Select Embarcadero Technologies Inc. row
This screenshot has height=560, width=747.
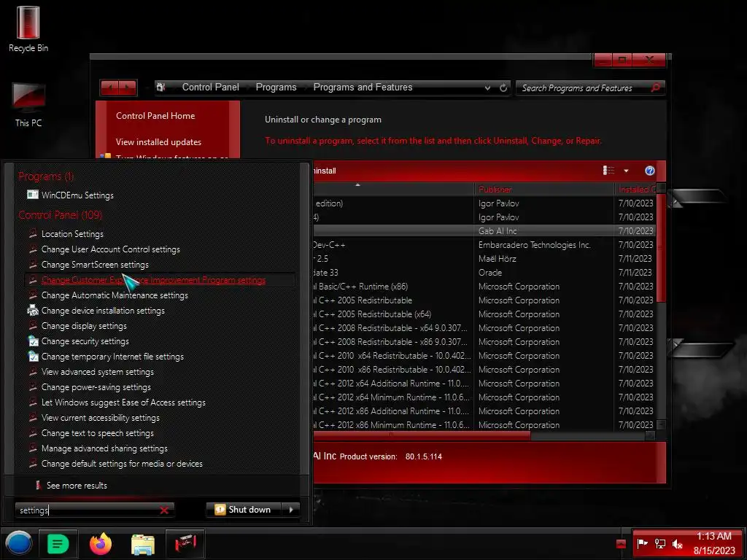click(x=484, y=245)
